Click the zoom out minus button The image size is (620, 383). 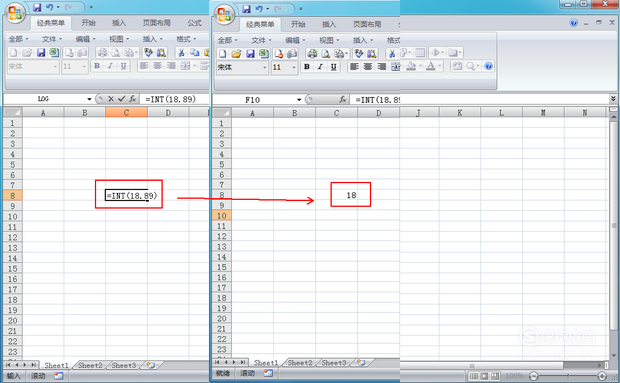pyautogui.click(x=534, y=376)
